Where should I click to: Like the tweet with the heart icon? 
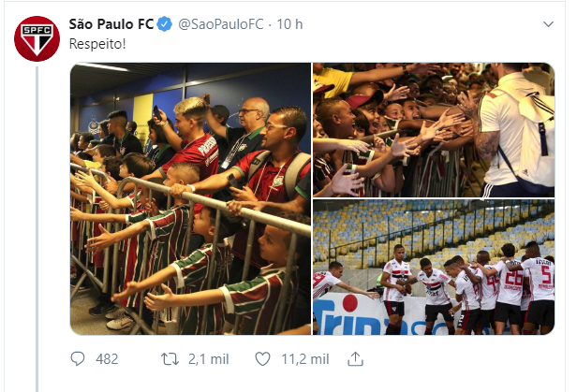pyautogui.click(x=262, y=359)
